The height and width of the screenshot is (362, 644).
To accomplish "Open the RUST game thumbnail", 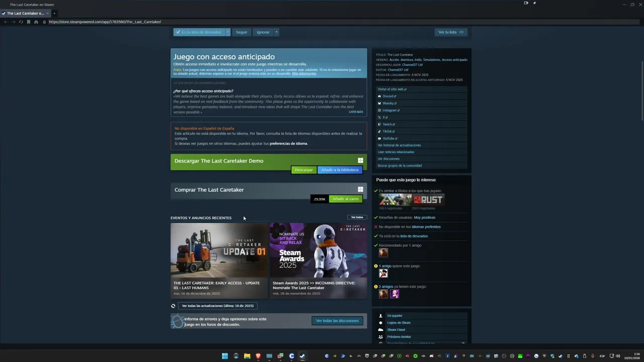I will click(x=428, y=200).
